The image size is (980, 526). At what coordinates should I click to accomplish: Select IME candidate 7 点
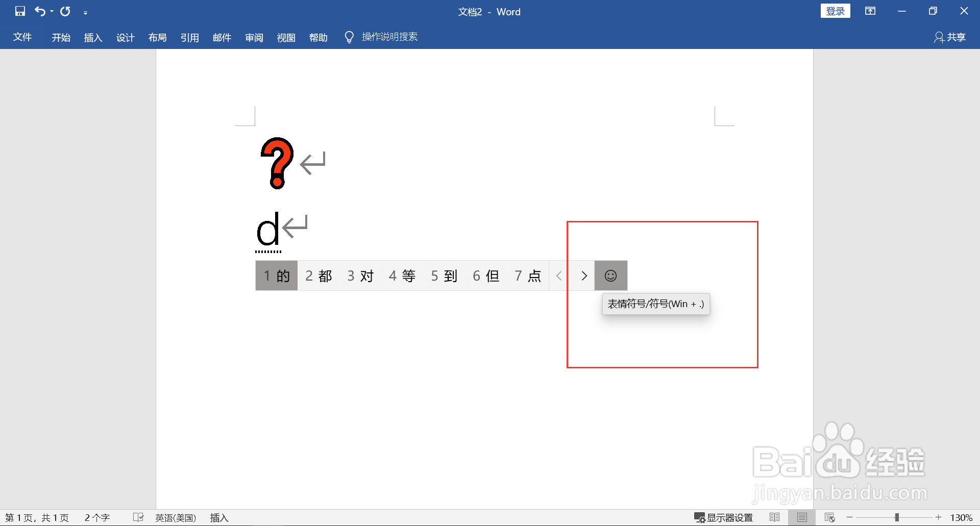point(528,275)
